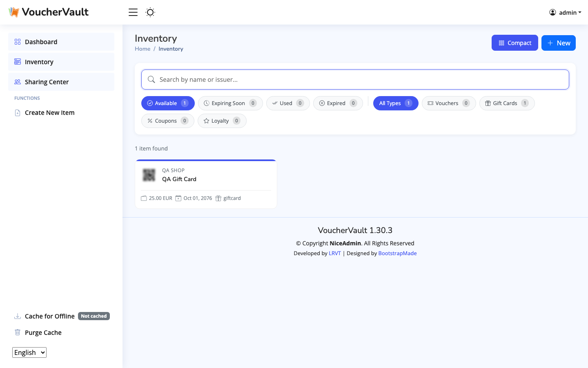Click the magnifier search icon
588x368 pixels.
click(151, 79)
